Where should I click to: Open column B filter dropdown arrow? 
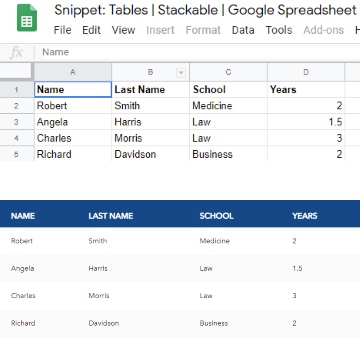pos(181,73)
